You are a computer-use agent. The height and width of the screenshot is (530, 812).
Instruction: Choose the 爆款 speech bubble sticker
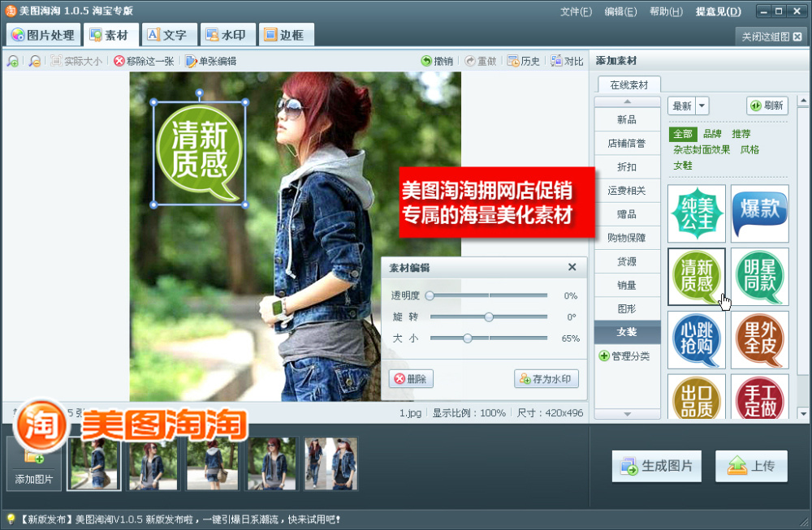coord(760,213)
